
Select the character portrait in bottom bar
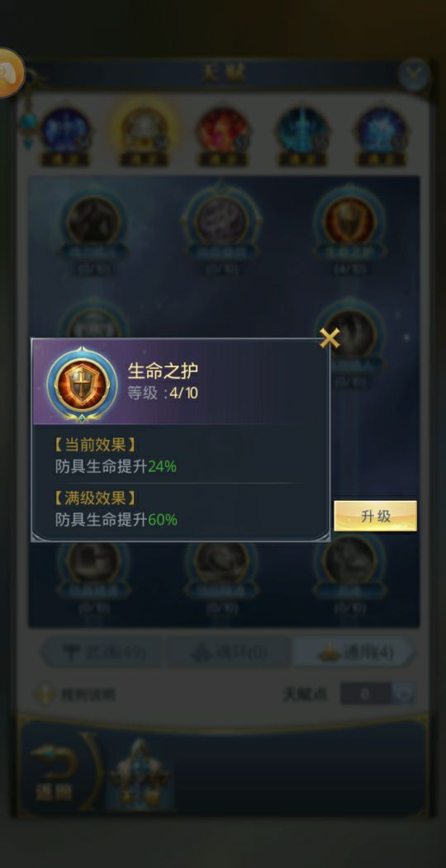(x=140, y=772)
